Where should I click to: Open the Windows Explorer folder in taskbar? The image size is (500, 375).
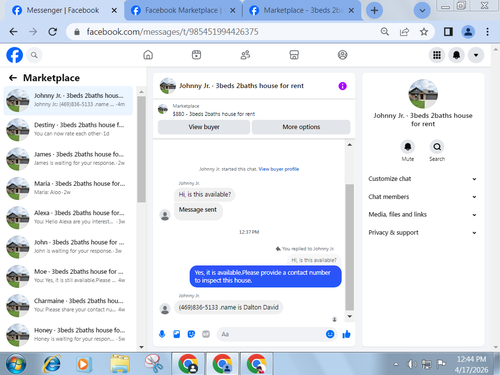120,364
